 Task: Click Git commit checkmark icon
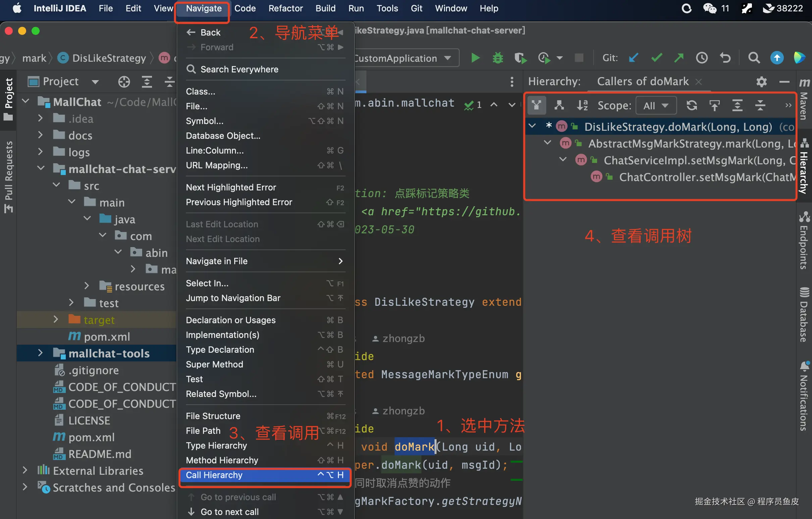tap(656, 58)
